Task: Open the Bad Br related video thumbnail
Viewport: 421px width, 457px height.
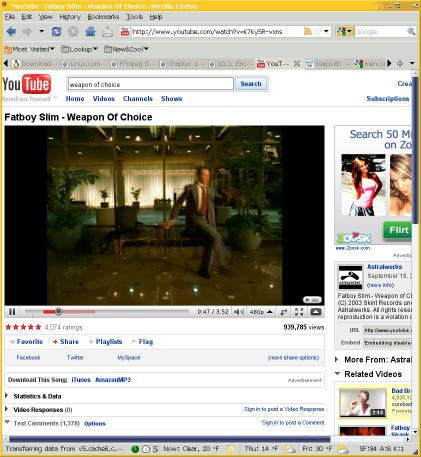Action: (x=363, y=402)
